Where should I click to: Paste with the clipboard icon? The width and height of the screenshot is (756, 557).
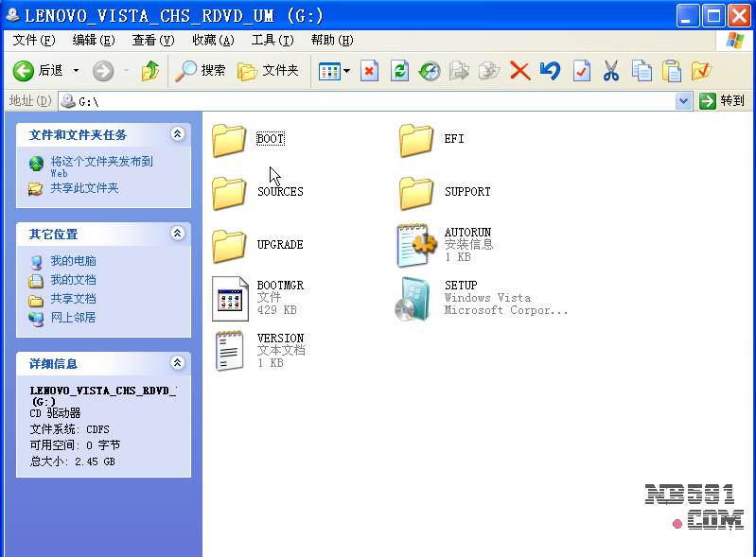[672, 71]
